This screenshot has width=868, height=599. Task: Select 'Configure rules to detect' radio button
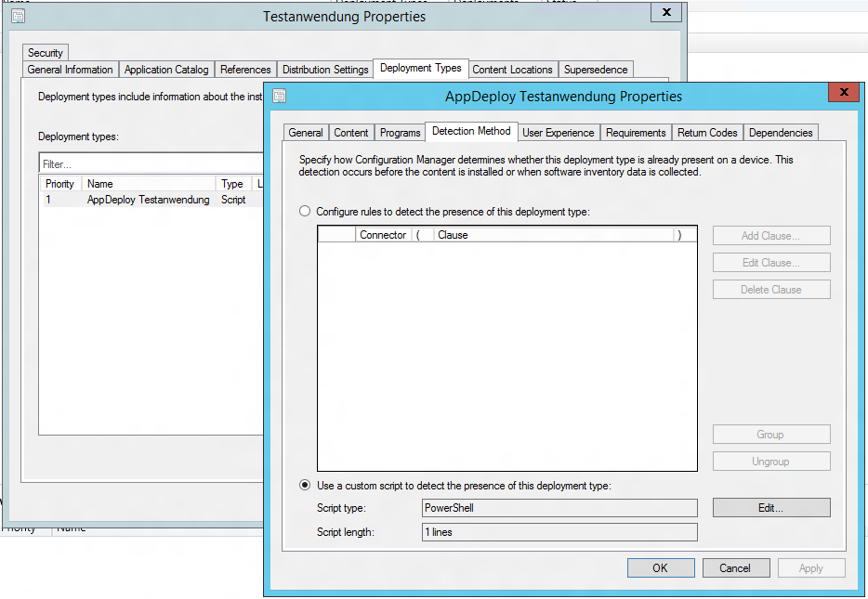click(305, 212)
